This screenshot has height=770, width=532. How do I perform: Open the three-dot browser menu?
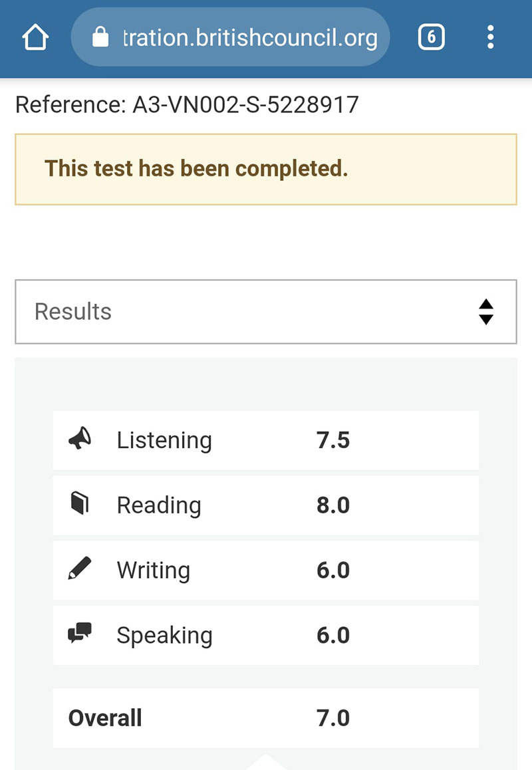[x=490, y=38]
